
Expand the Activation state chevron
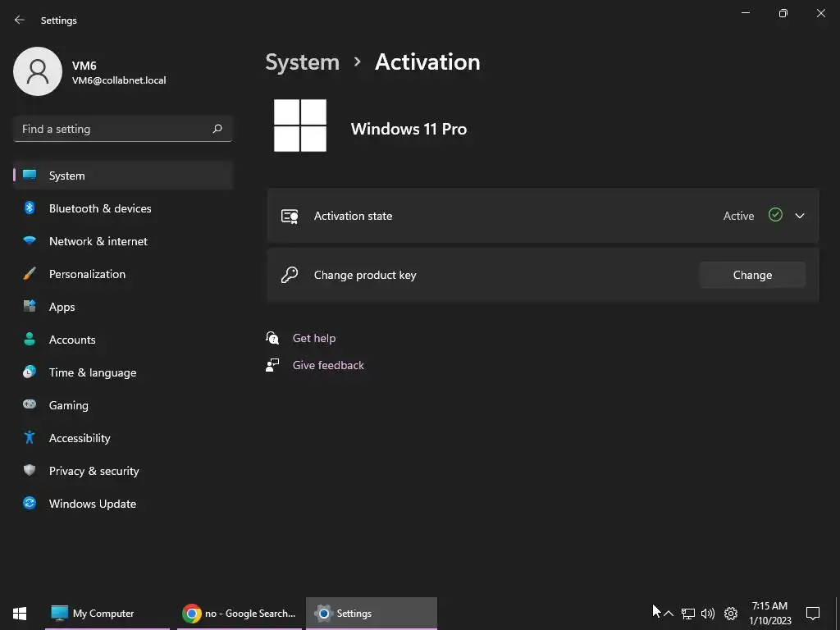800,216
